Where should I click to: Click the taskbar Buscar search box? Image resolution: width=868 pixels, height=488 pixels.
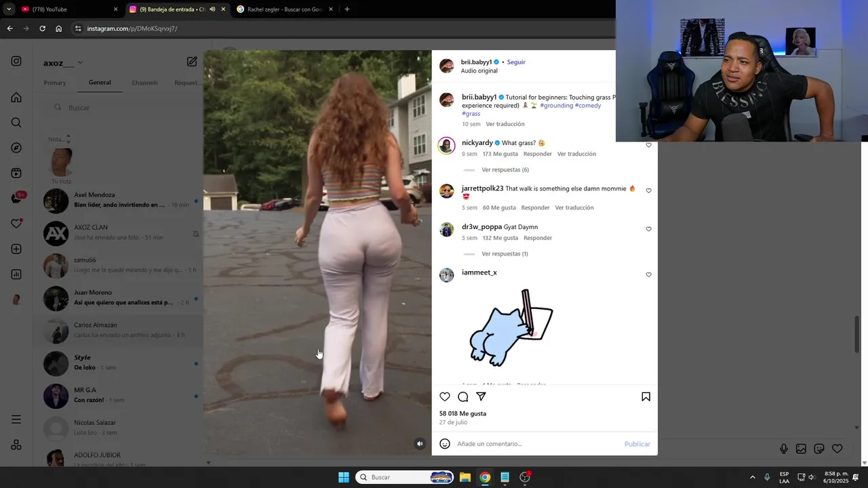[405, 477]
